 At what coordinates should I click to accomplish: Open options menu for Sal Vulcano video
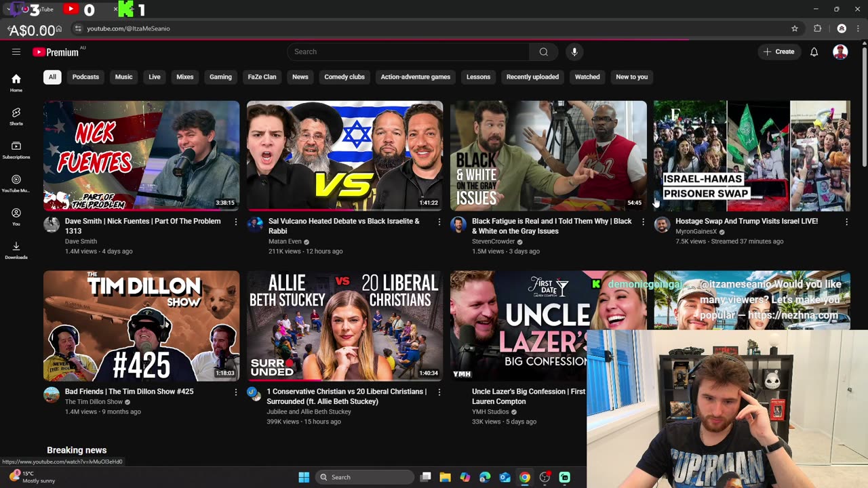click(439, 222)
